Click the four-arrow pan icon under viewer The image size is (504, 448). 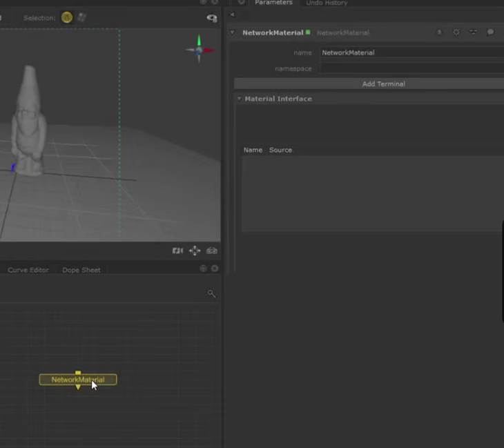(x=195, y=251)
